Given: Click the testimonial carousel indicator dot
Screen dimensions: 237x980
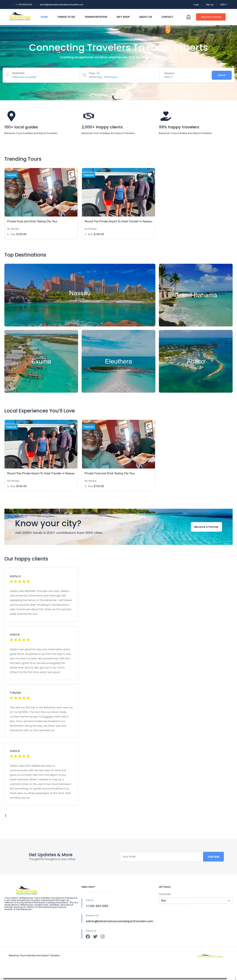Looking at the screenshot, I should tap(5, 815).
